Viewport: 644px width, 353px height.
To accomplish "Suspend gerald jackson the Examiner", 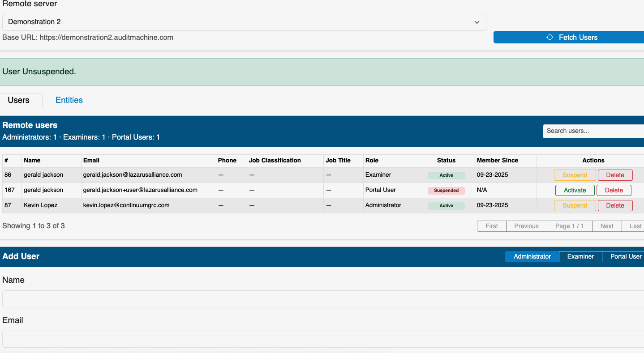I will tap(575, 175).
